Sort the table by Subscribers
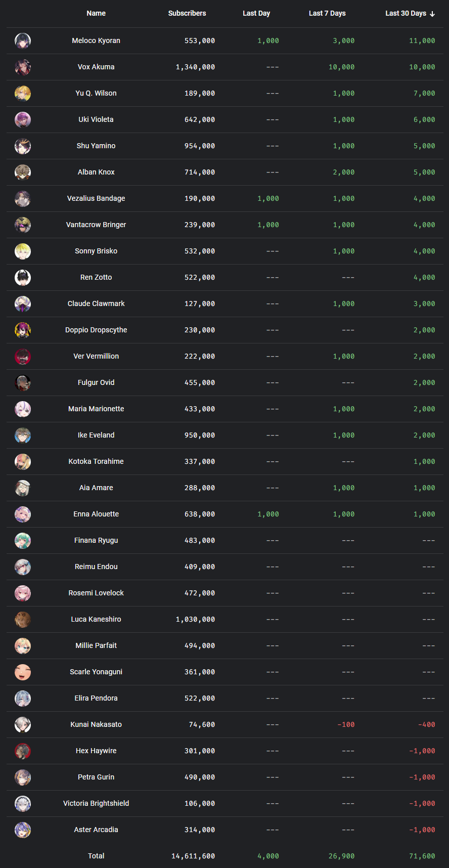 coord(187,13)
